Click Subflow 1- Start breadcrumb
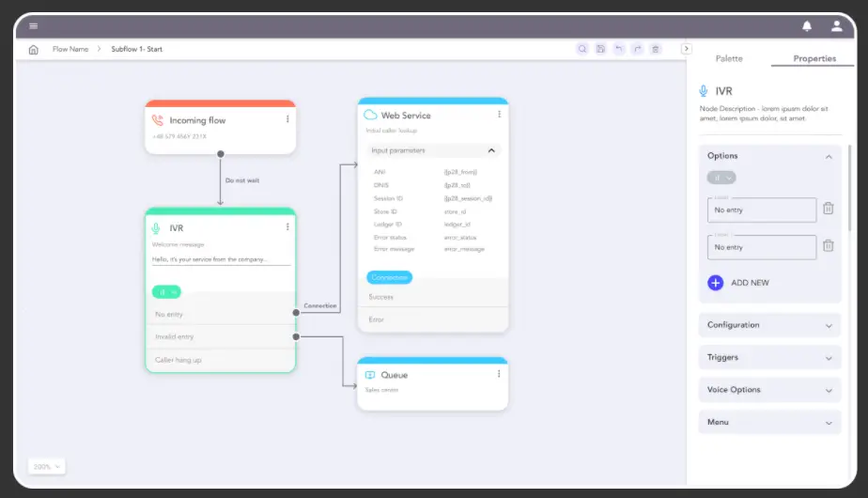This screenshot has width=868, height=498. click(x=137, y=49)
